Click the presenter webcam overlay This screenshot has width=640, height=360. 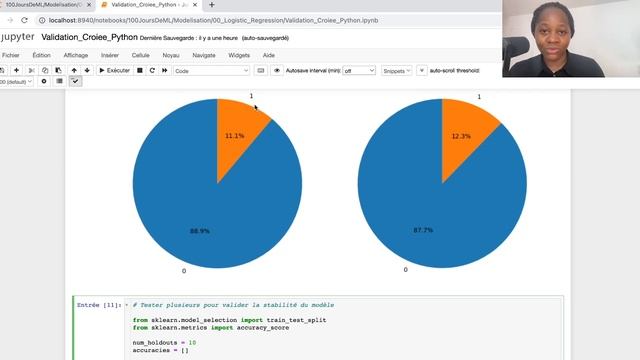pos(571,38)
